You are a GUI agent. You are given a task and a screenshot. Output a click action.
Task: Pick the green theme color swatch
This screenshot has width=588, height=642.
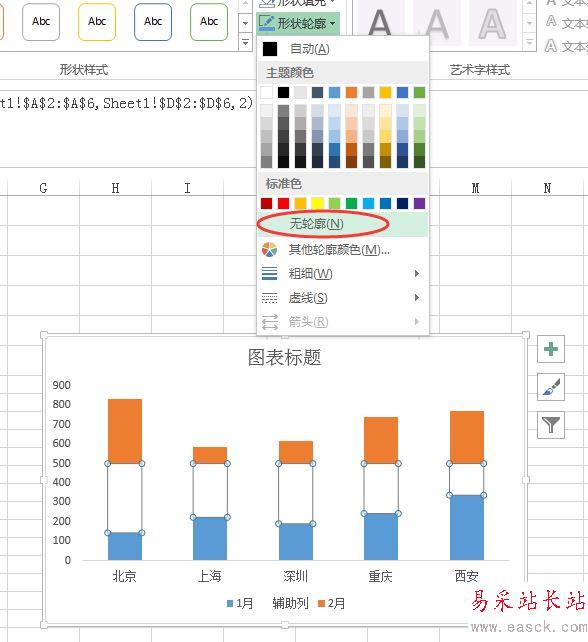tap(419, 93)
